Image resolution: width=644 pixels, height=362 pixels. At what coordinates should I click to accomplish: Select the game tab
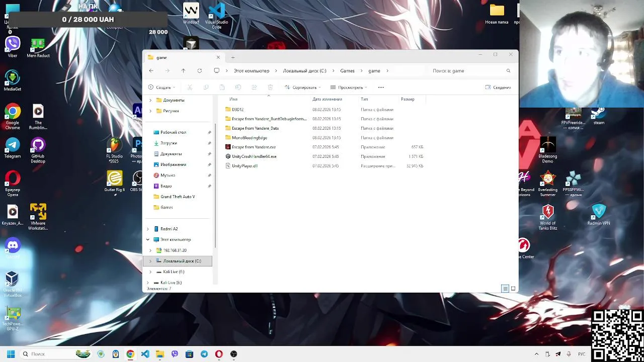pyautogui.click(x=184, y=57)
